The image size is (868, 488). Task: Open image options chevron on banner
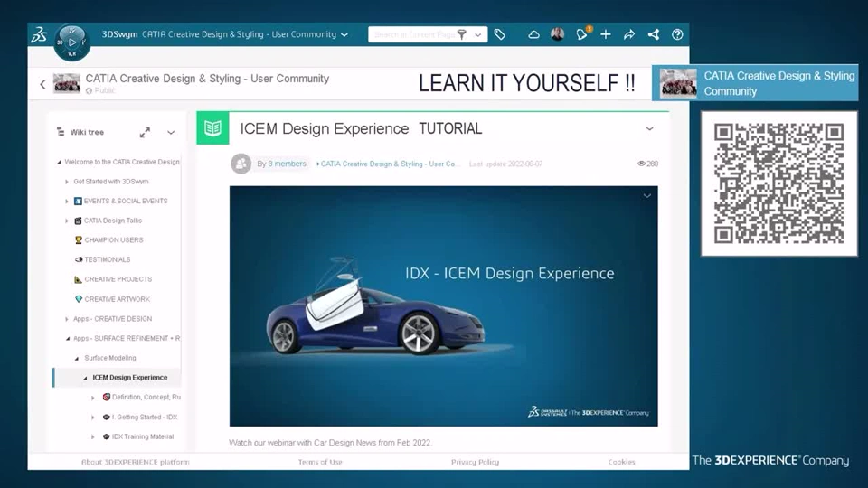coord(647,196)
